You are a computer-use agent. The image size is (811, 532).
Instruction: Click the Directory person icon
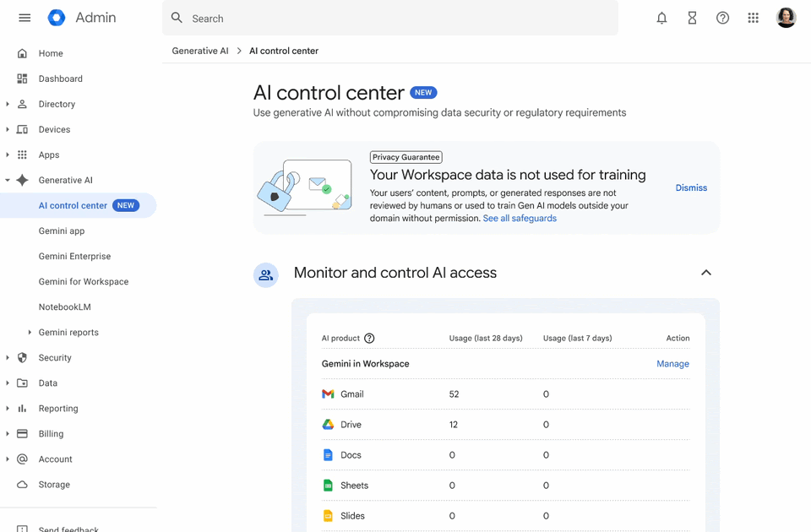[x=22, y=104]
